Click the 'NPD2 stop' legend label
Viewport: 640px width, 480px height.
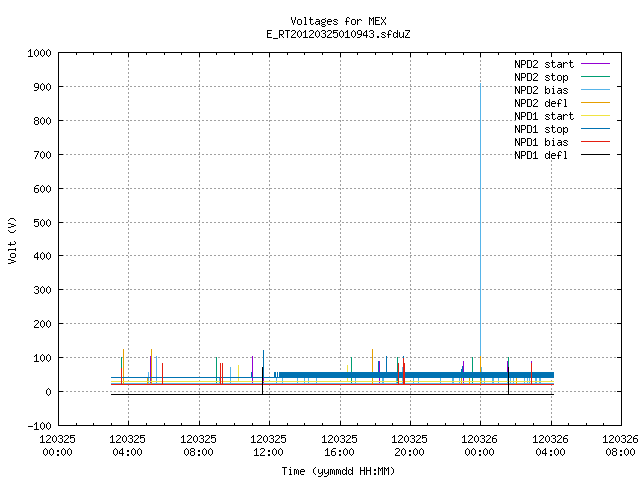pyautogui.click(x=541, y=77)
